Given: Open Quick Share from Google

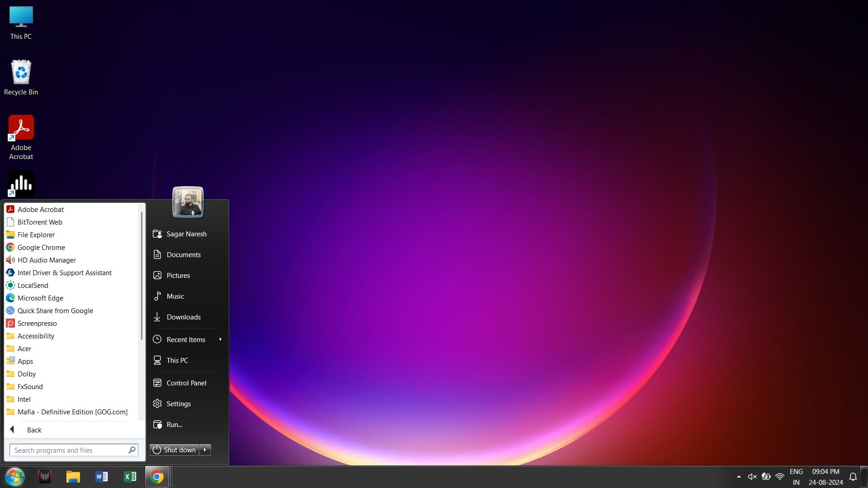Looking at the screenshot, I should point(55,310).
